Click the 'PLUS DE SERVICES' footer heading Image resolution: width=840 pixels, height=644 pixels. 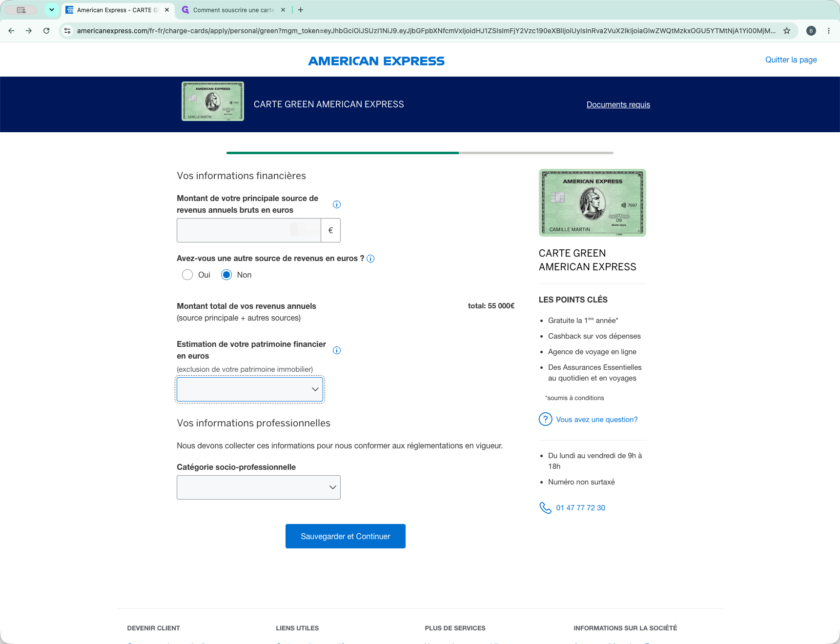(455, 628)
